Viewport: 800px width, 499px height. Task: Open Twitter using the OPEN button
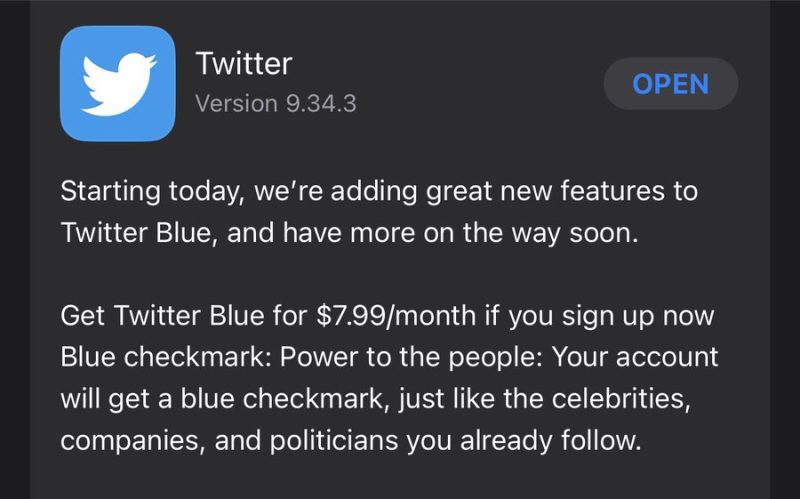[670, 84]
